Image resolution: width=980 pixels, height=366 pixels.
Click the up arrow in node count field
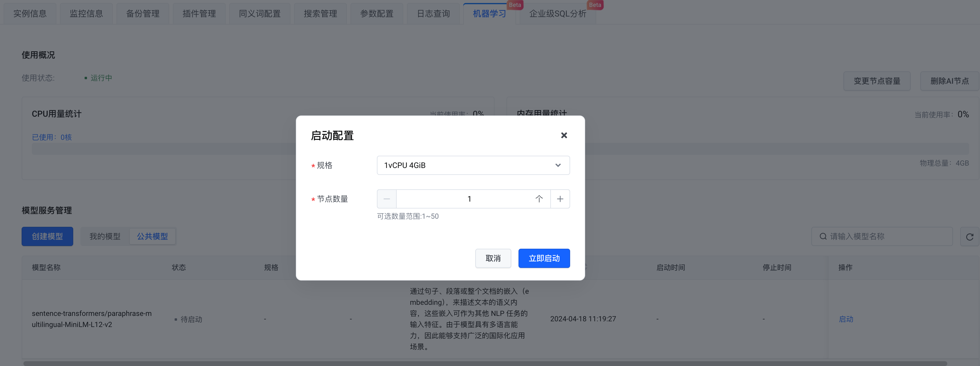pos(539,199)
